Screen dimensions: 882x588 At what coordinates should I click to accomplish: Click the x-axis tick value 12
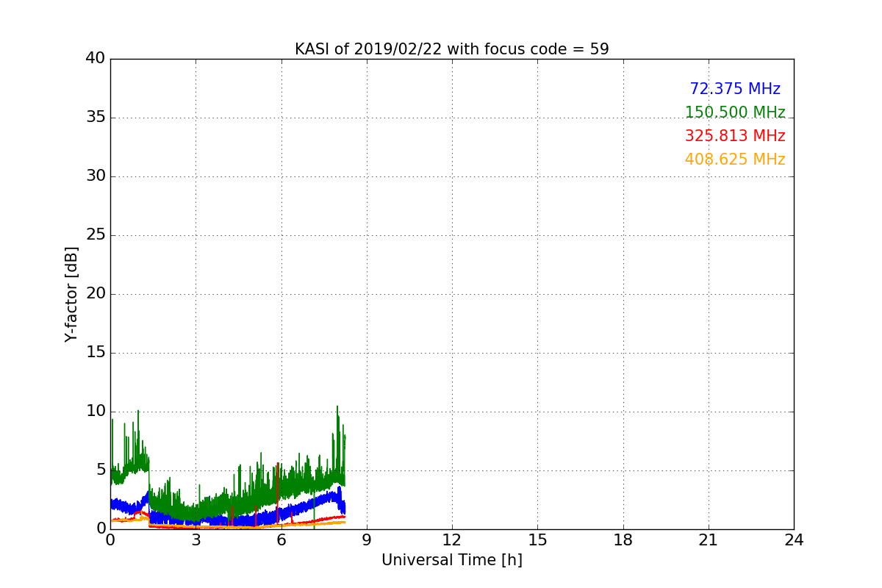click(x=452, y=540)
